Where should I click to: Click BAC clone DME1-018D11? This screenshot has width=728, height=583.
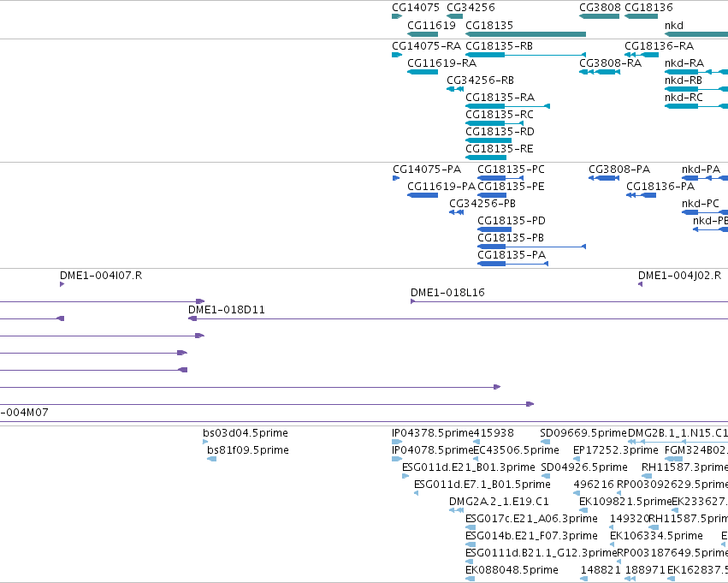(x=227, y=310)
